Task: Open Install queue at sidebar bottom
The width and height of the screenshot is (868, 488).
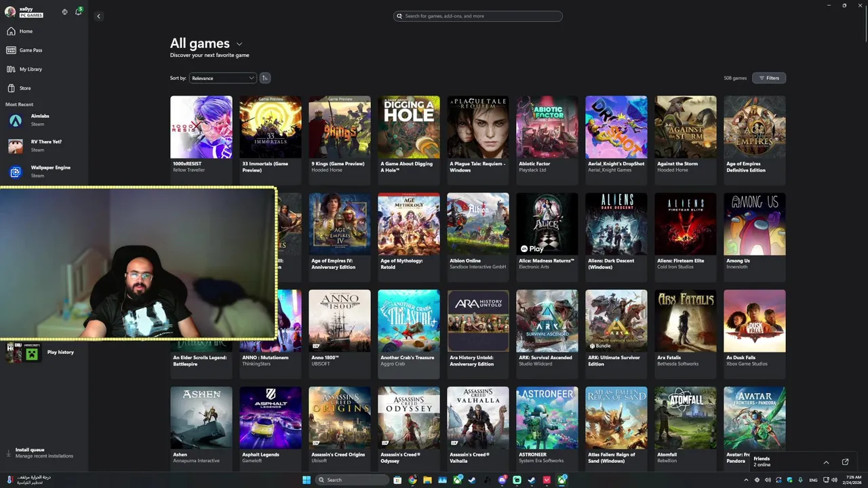Action: click(x=44, y=453)
